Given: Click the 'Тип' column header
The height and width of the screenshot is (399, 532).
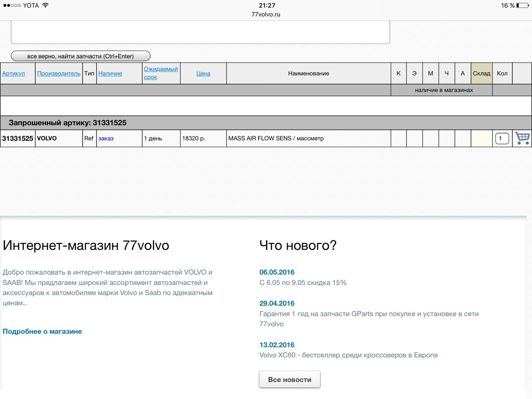Looking at the screenshot, I should click(x=89, y=73).
